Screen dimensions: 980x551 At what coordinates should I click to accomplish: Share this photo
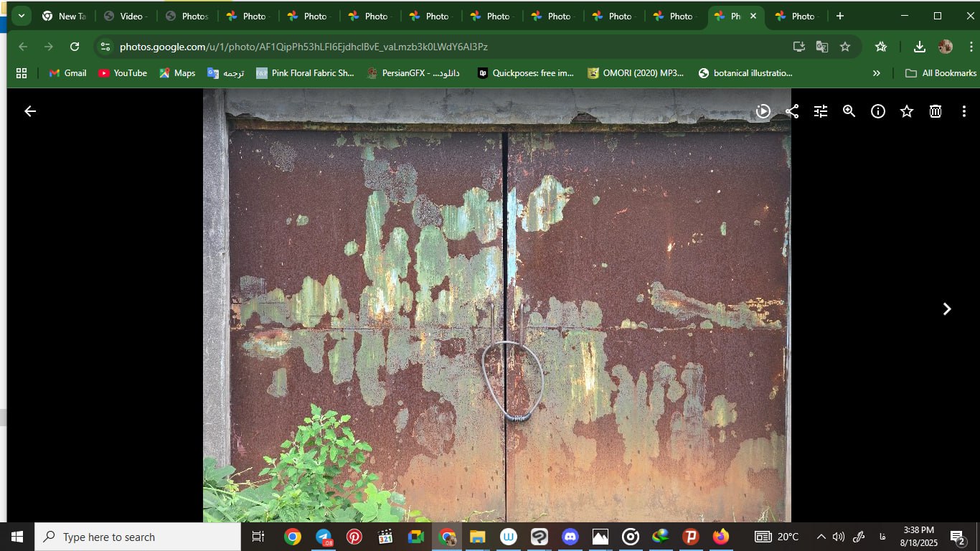(x=792, y=111)
